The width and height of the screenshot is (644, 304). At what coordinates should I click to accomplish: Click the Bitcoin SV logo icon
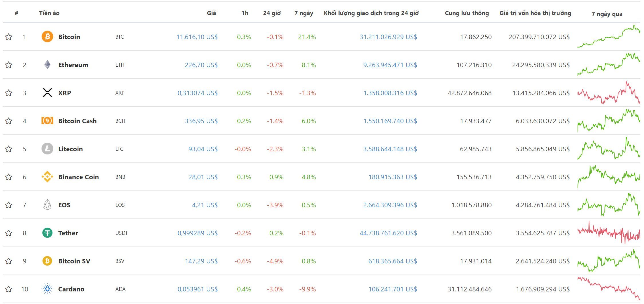(x=47, y=261)
